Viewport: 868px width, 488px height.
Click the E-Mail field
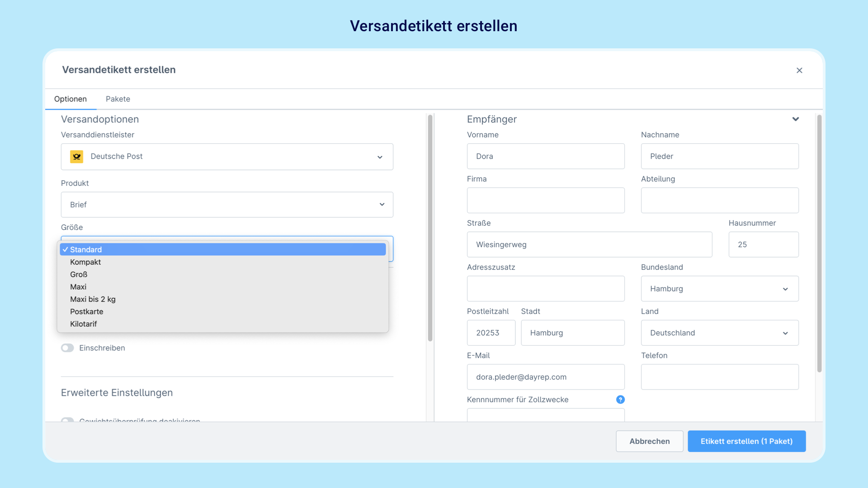(x=546, y=377)
